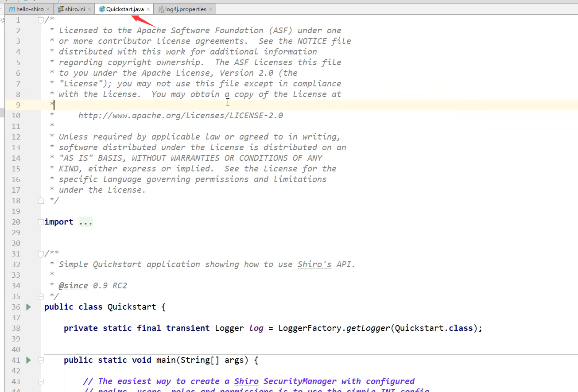
Task: Click line number 9 in the gutter
Action: coord(18,105)
